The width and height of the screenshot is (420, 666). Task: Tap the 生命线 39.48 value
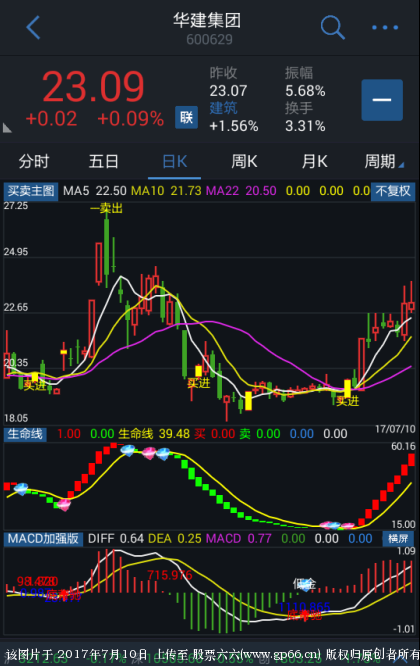tap(154, 434)
